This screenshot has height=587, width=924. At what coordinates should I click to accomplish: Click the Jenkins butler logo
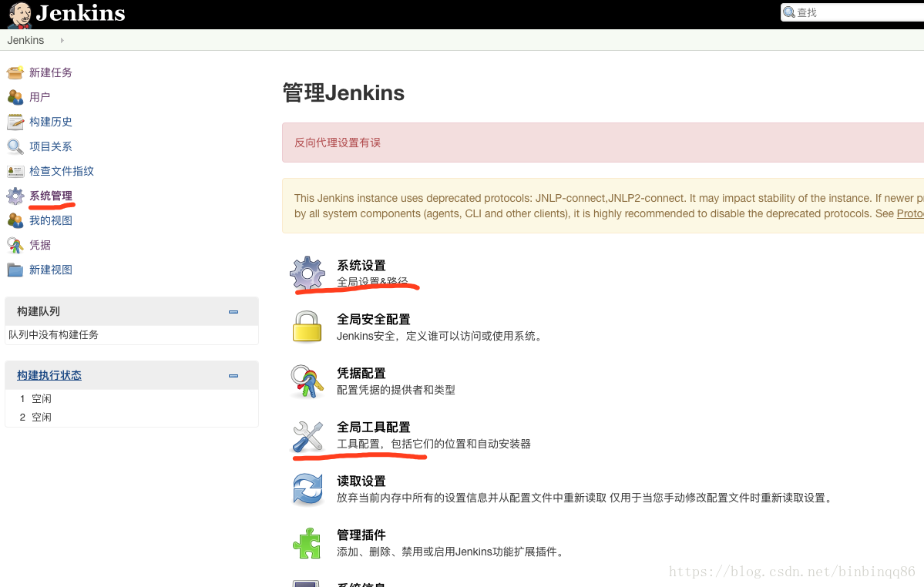pyautogui.click(x=18, y=13)
